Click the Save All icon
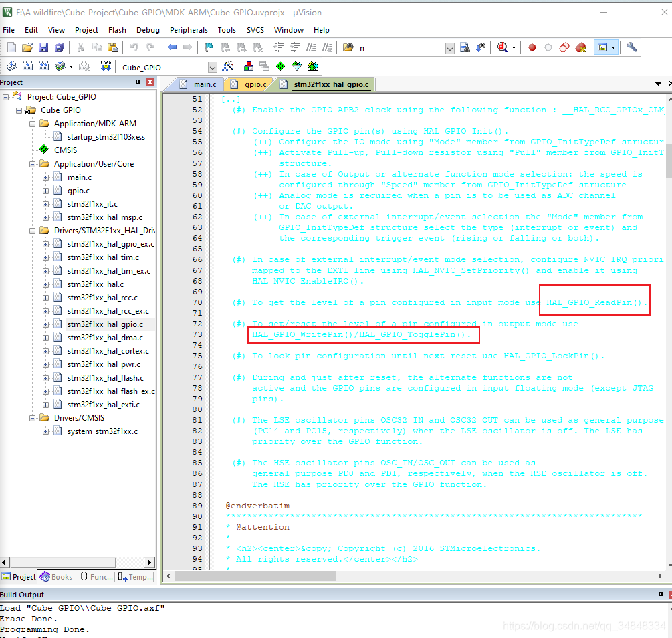 (59, 47)
